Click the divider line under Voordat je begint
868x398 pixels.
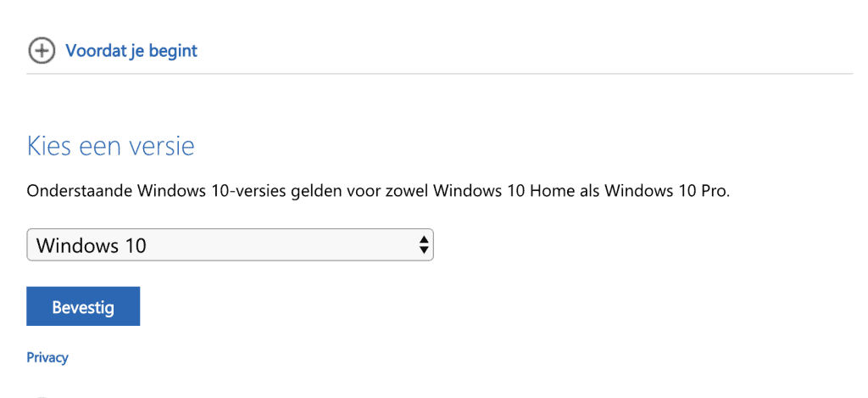point(440,73)
